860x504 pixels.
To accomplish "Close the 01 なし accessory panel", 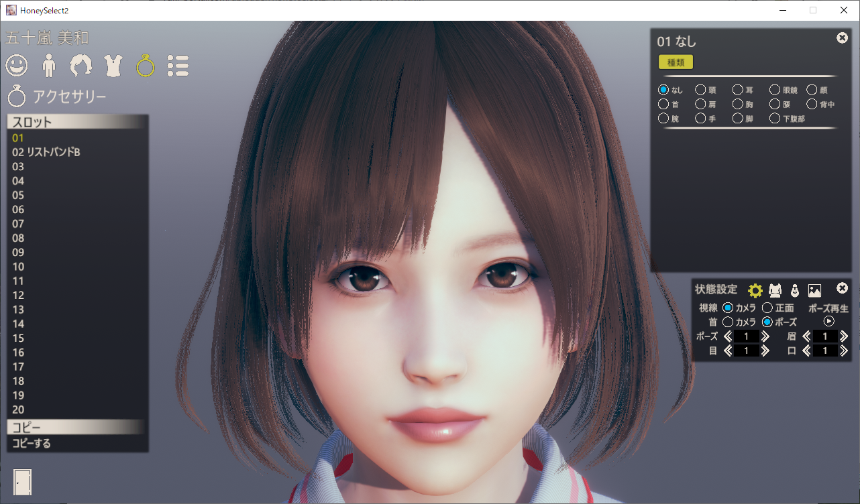I will click(843, 38).
